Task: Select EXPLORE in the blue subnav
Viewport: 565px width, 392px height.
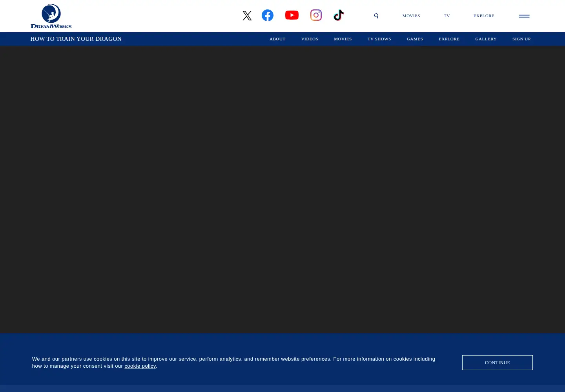Action: click(449, 39)
